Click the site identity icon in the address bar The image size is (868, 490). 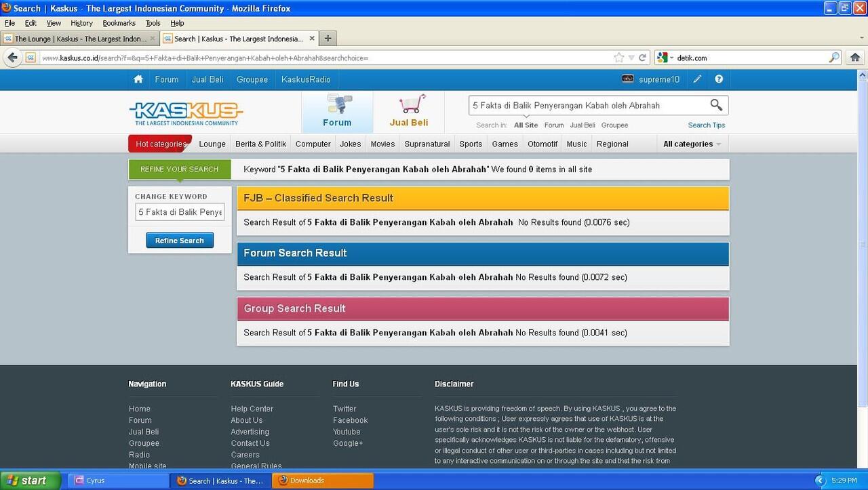(x=31, y=58)
